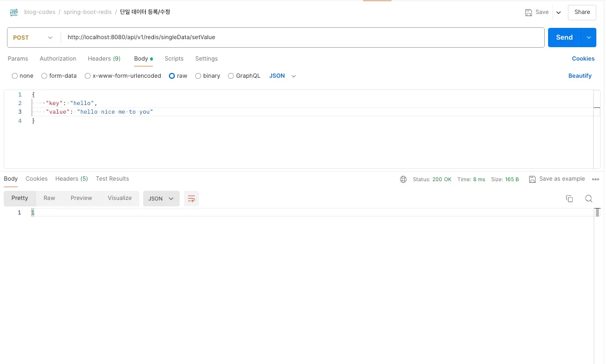Open the request Headers (9) tab
The image size is (606, 364).
pyautogui.click(x=104, y=59)
